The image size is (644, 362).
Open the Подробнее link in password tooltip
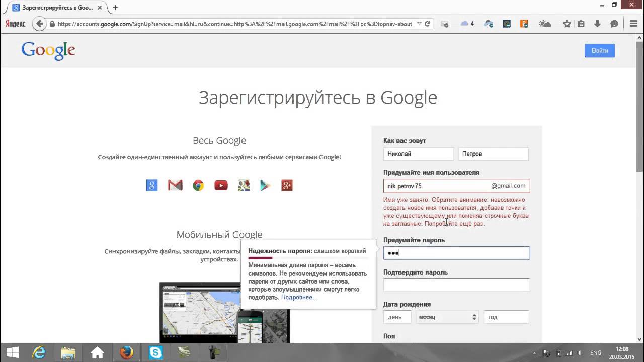coord(299,297)
